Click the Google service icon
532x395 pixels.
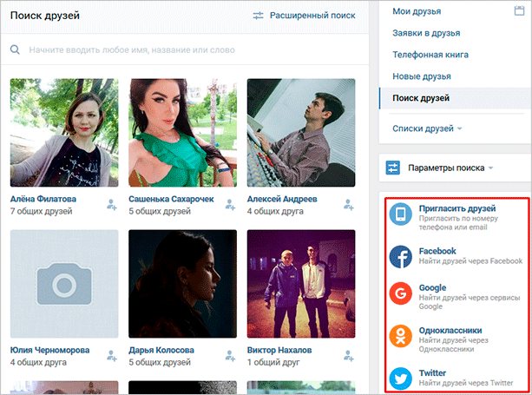point(401,293)
